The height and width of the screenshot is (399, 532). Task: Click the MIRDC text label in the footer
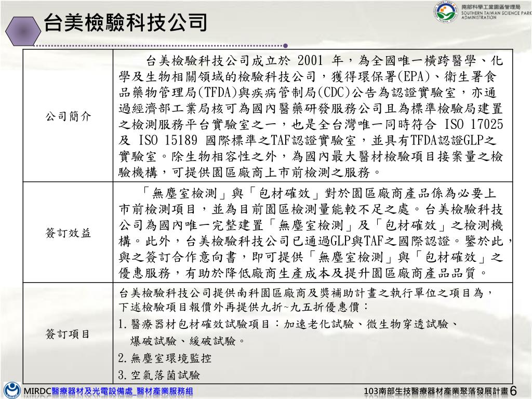[37, 391]
